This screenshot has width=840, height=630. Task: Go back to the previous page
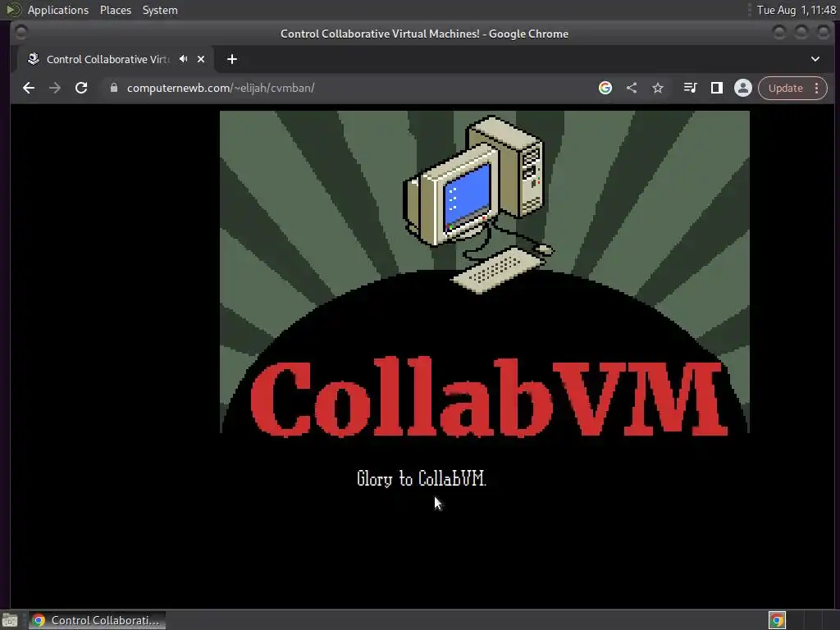[29, 88]
